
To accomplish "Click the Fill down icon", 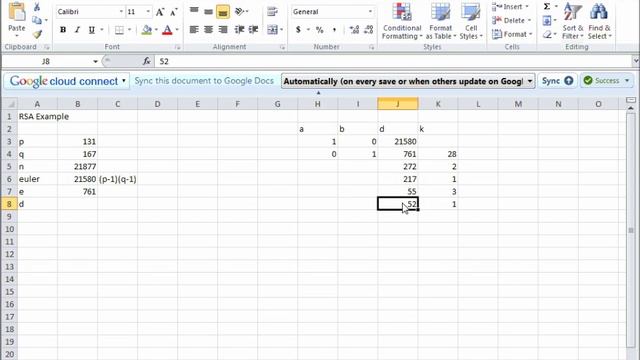I will [547, 20].
